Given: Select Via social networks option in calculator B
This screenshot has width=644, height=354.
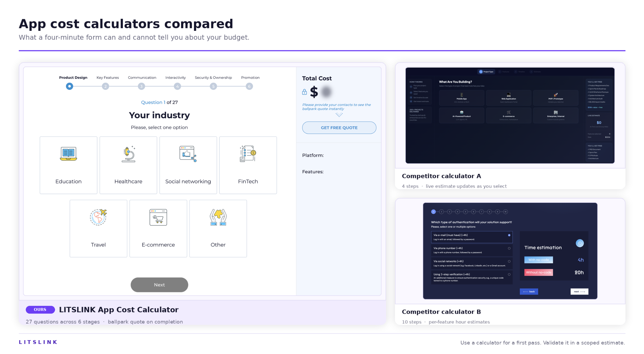Looking at the screenshot, I should tap(472, 263).
